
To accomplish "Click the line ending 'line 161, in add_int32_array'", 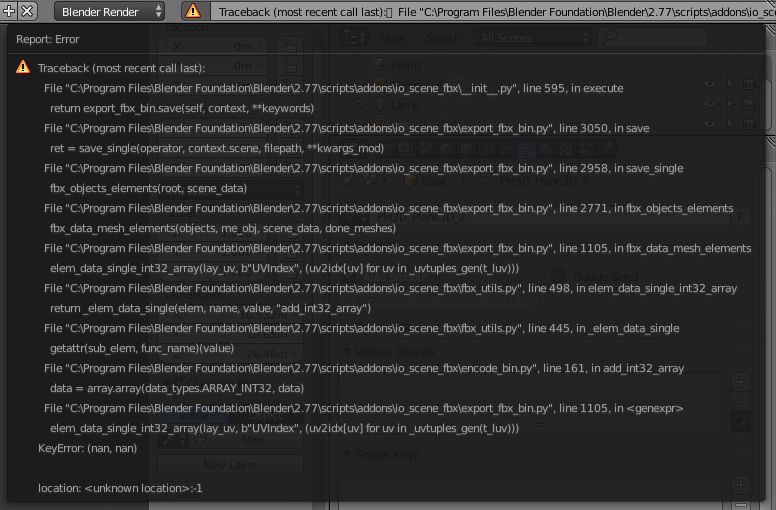I will tap(364, 369).
